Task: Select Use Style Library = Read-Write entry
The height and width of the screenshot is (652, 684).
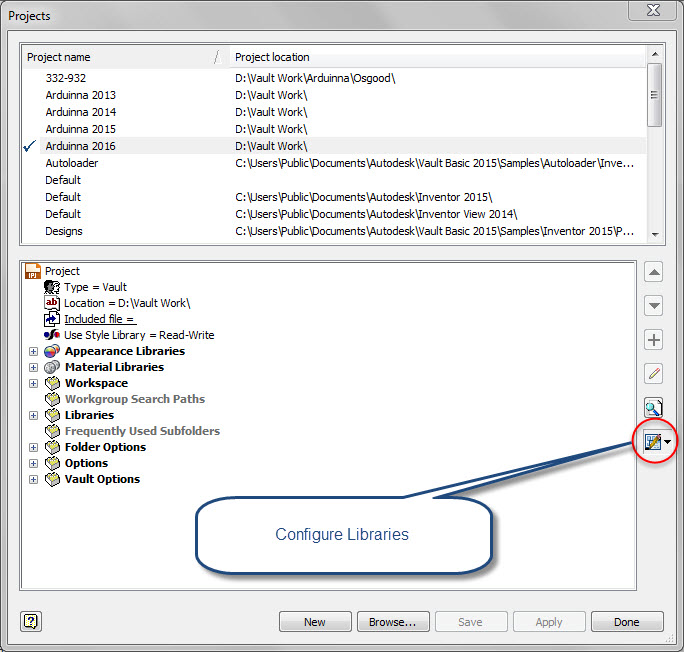Action: [x=139, y=335]
